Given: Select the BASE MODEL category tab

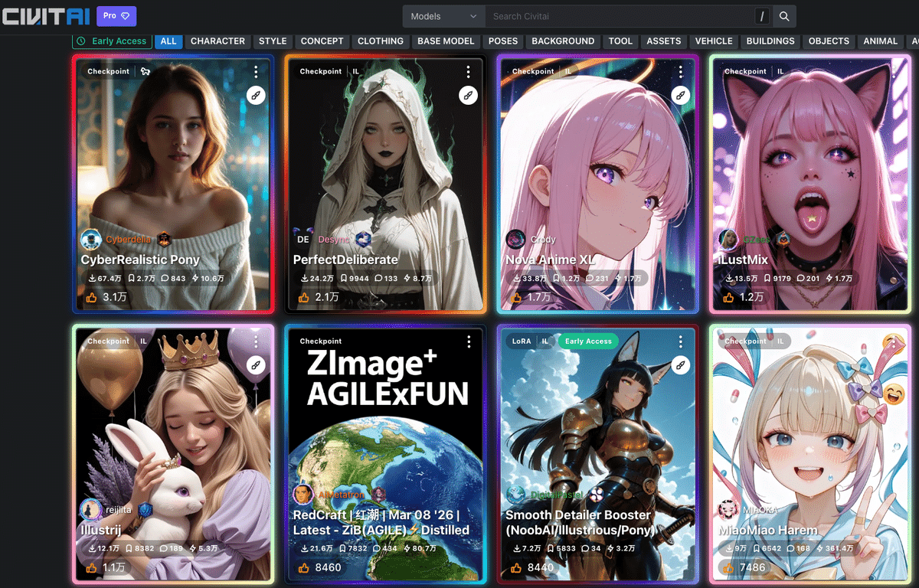Looking at the screenshot, I should coord(446,41).
